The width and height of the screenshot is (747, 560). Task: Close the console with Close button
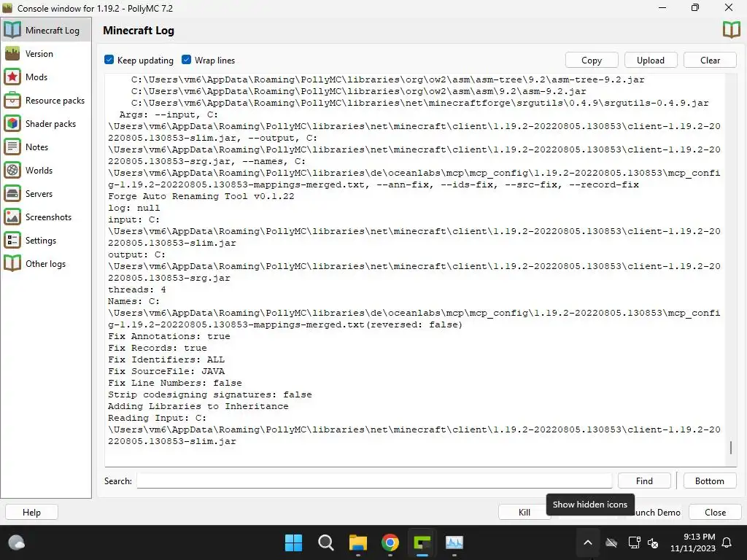pos(715,512)
